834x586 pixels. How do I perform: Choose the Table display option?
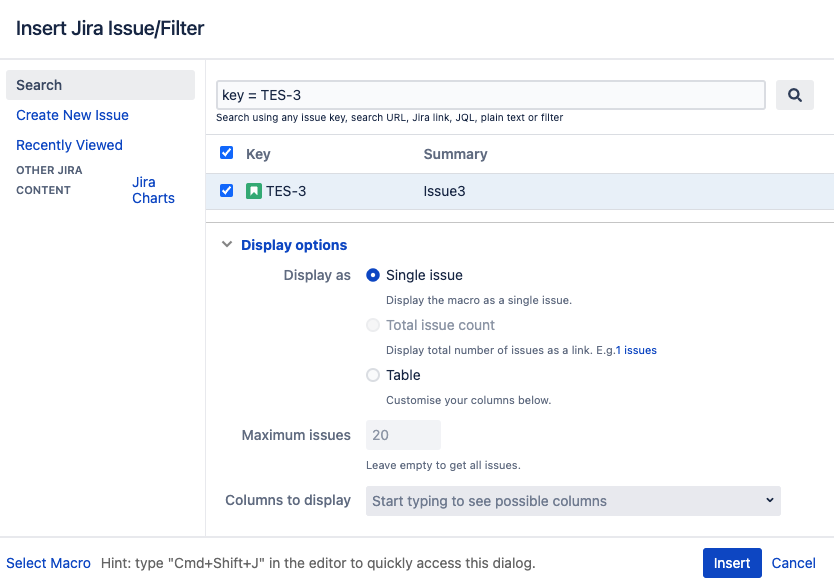373,375
